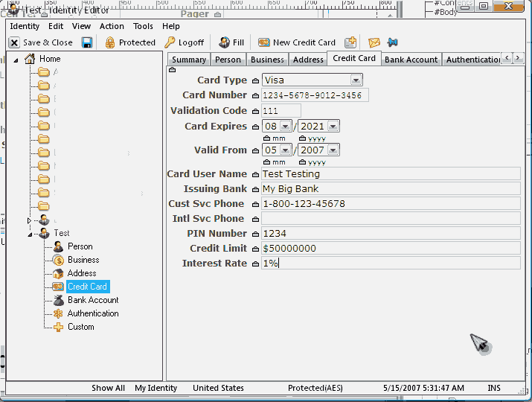Collapse the Test identity node
This screenshot has height=402, width=532.
tap(30, 234)
